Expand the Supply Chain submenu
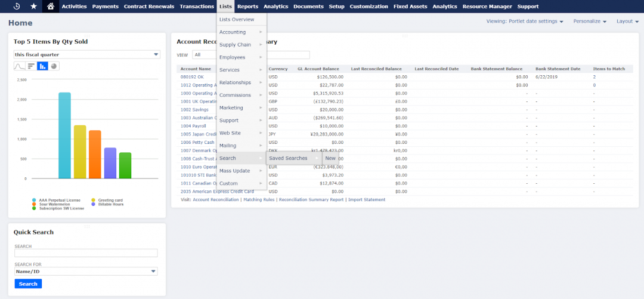Image resolution: width=644 pixels, height=299 pixels. click(x=241, y=45)
